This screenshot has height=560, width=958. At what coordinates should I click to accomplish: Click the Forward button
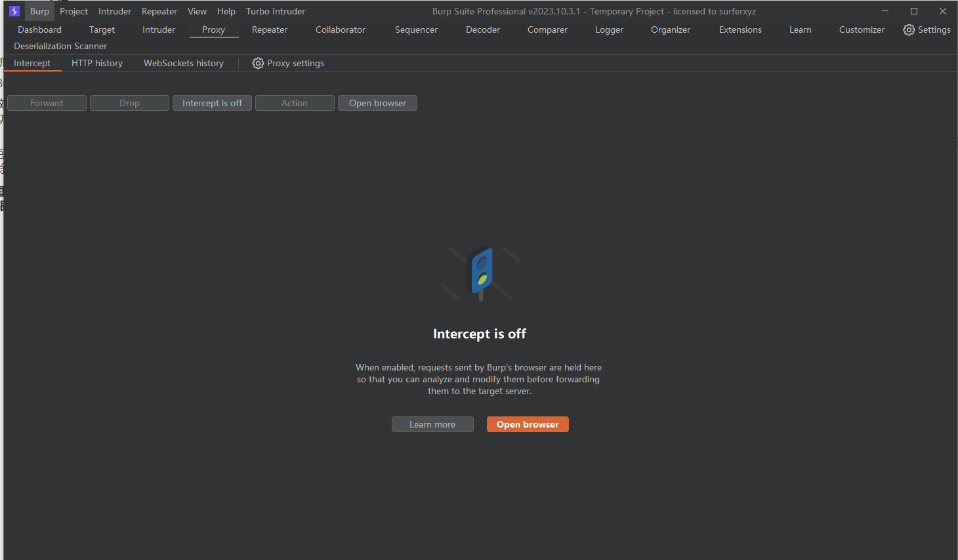click(47, 103)
